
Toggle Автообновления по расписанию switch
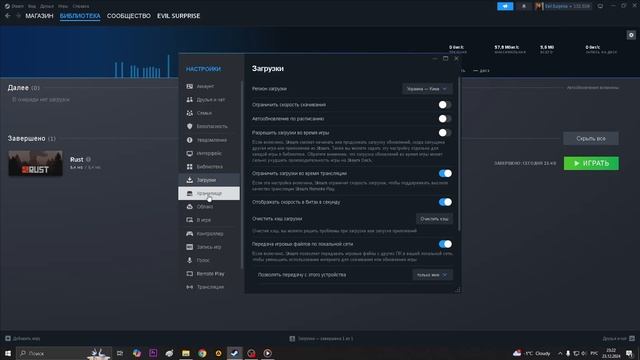pyautogui.click(x=444, y=119)
